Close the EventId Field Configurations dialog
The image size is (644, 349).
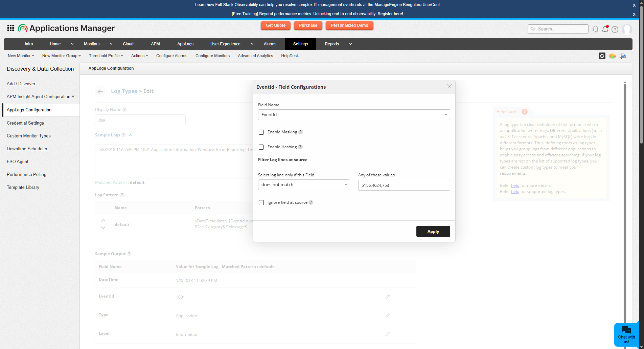coord(449,86)
